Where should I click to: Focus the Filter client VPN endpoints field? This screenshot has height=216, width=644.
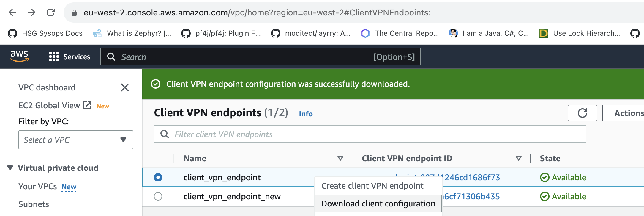click(x=370, y=134)
